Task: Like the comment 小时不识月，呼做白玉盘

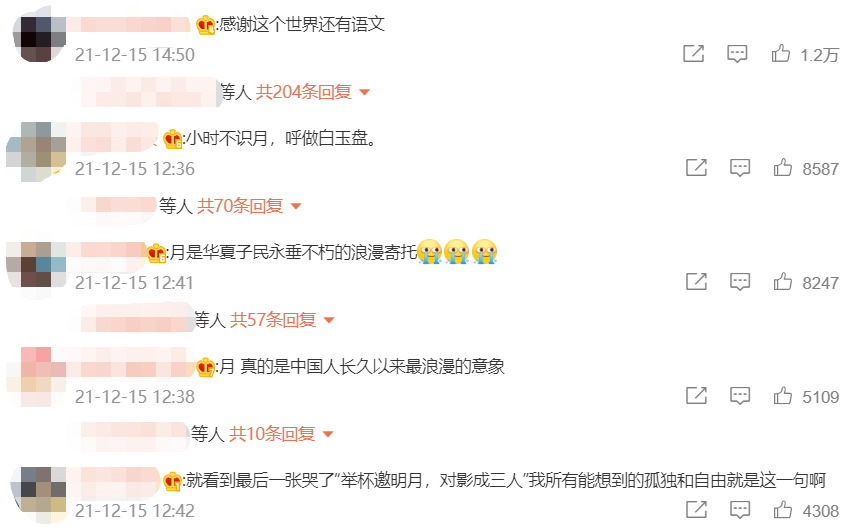Action: pyautogui.click(x=783, y=168)
